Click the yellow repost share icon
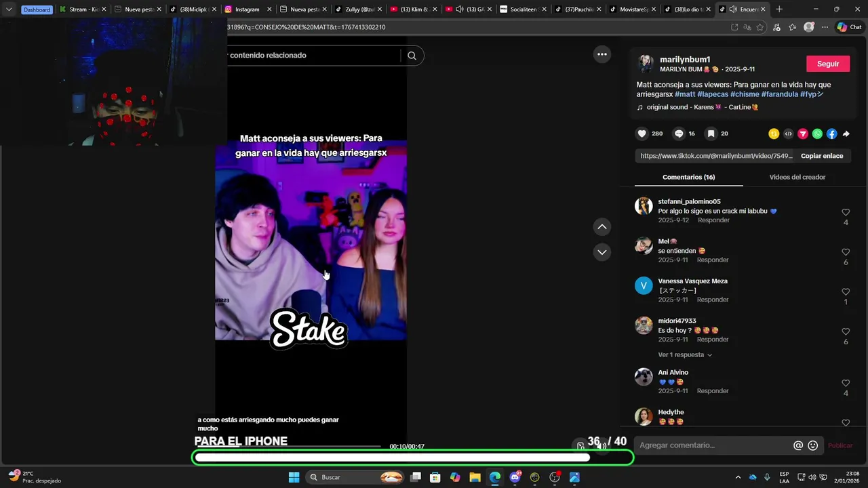 pyautogui.click(x=774, y=134)
